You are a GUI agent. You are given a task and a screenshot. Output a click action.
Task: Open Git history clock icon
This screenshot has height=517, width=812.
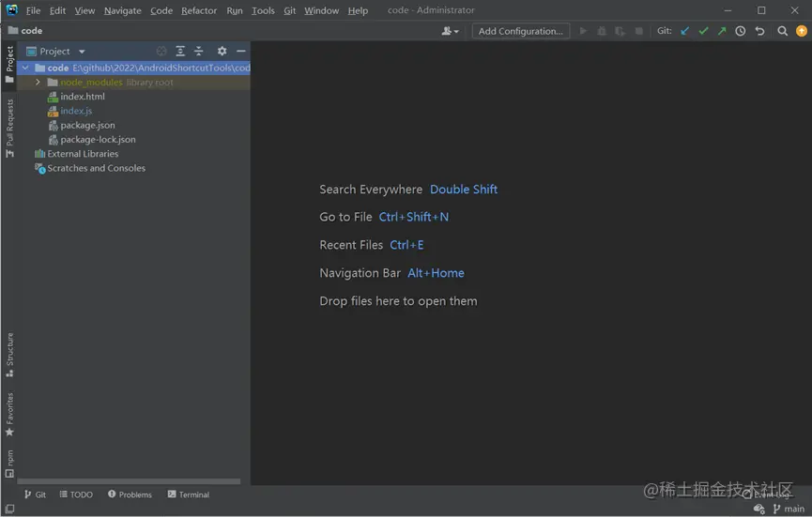(x=741, y=31)
